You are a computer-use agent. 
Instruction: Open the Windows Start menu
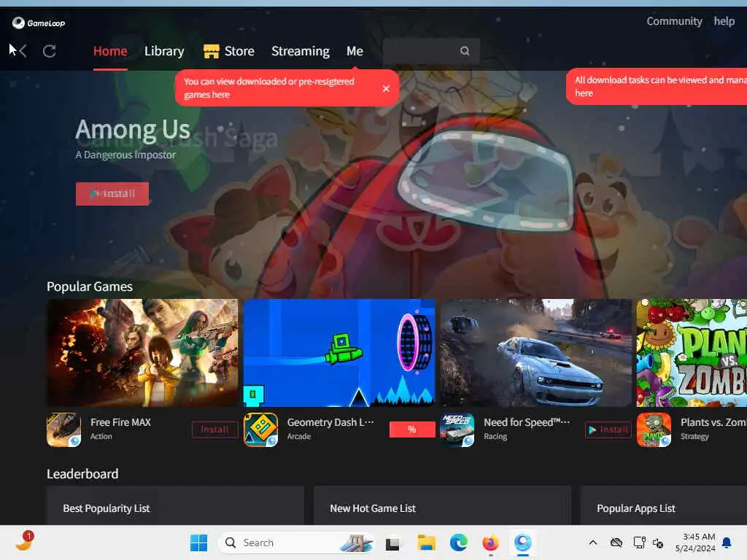tap(198, 542)
